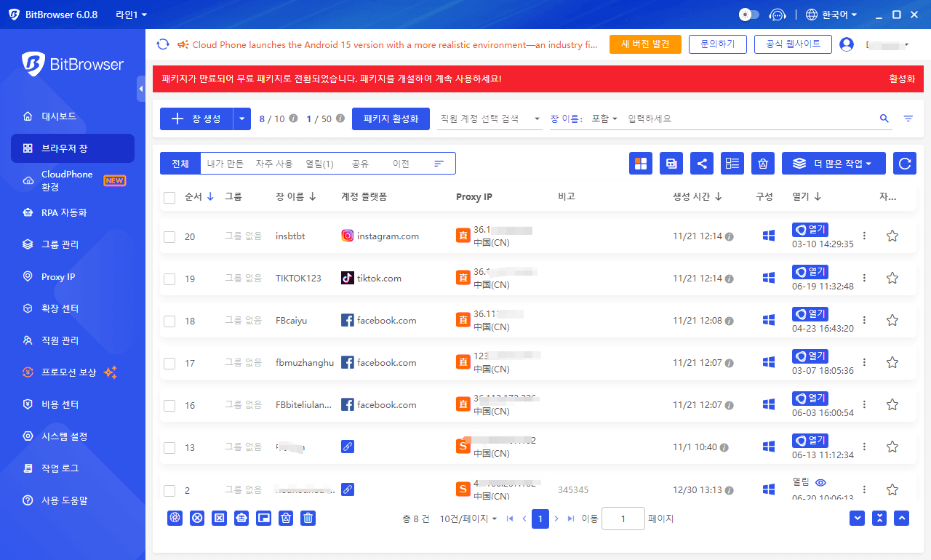The image size is (931, 560).
Task: Select the 전체 tab
Action: pos(180,164)
